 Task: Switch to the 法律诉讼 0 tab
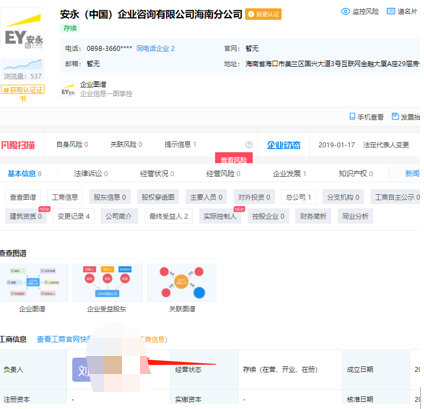91,174
